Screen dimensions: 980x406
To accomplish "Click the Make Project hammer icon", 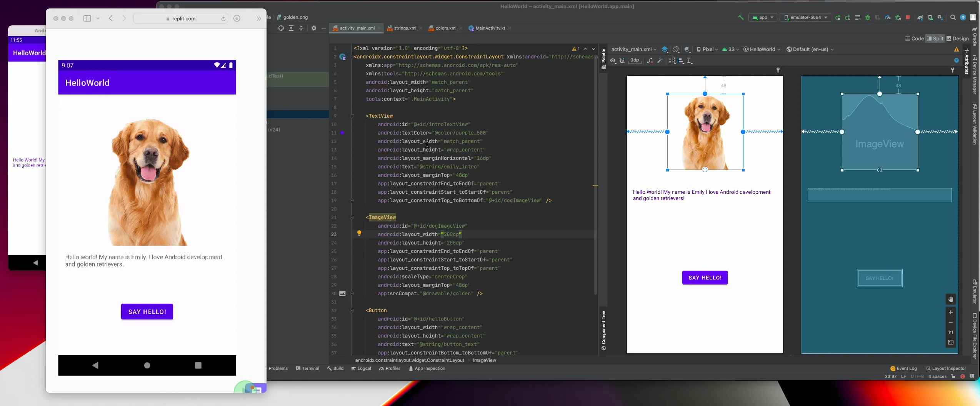I will pos(741,17).
